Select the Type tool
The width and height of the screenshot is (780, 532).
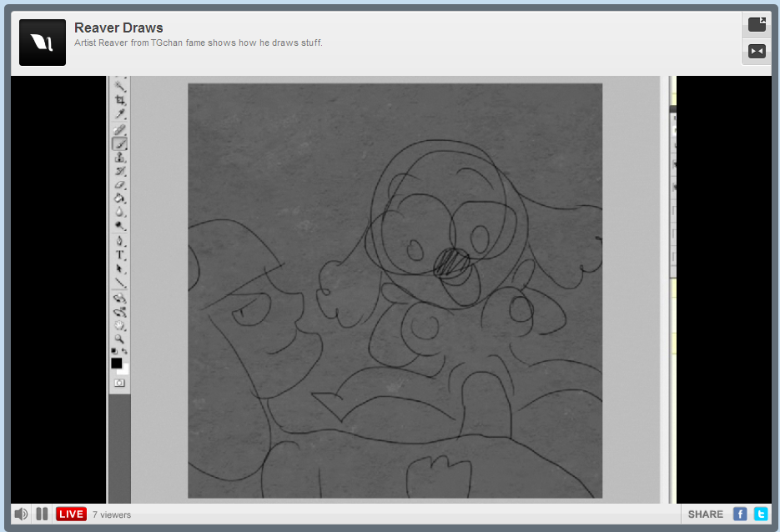click(120, 255)
